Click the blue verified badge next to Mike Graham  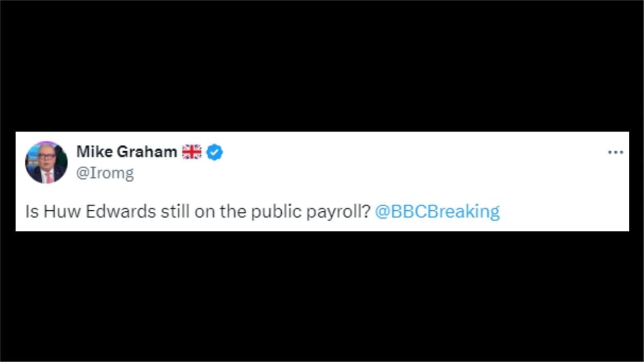[214, 152]
